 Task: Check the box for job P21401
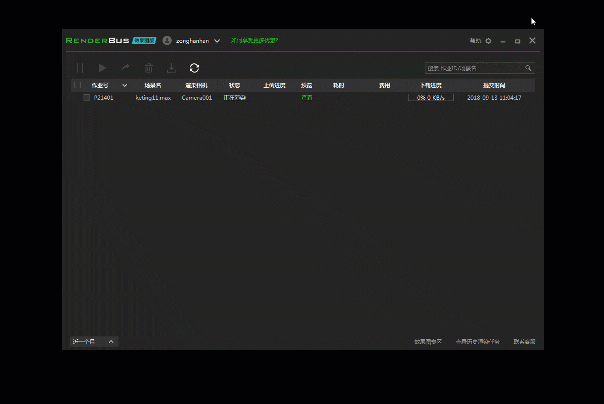pyautogui.click(x=86, y=98)
